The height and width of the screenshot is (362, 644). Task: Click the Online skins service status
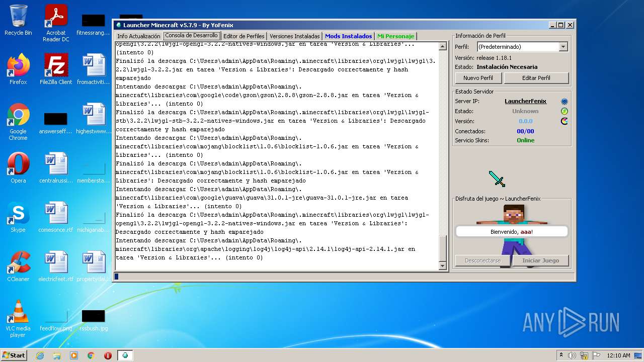pos(525,140)
